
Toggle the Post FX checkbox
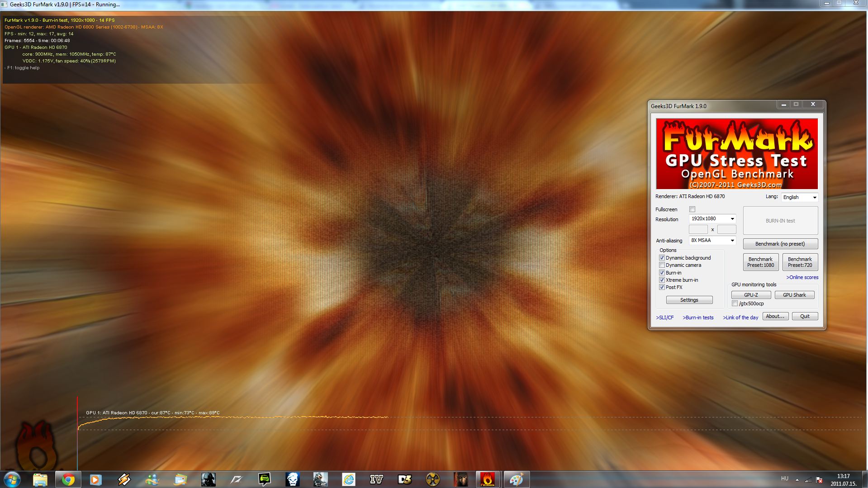(662, 287)
